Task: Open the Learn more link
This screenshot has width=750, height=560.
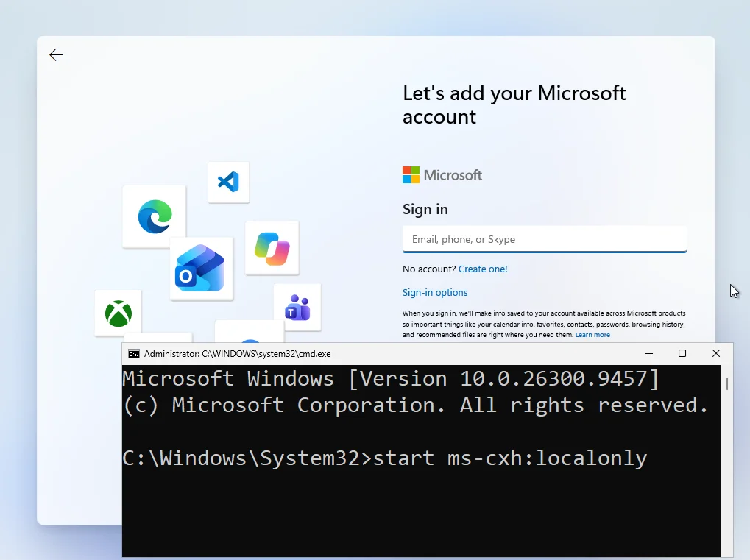Action: 592,335
